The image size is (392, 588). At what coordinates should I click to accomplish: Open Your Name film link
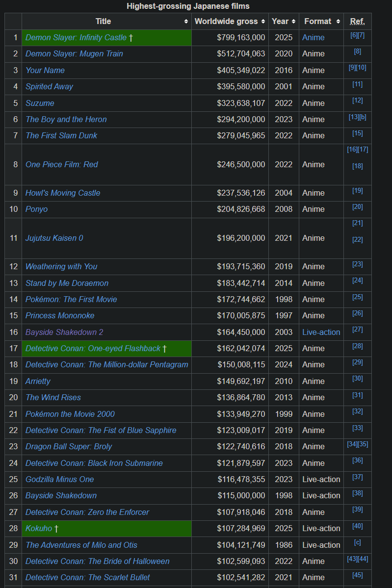(x=45, y=70)
